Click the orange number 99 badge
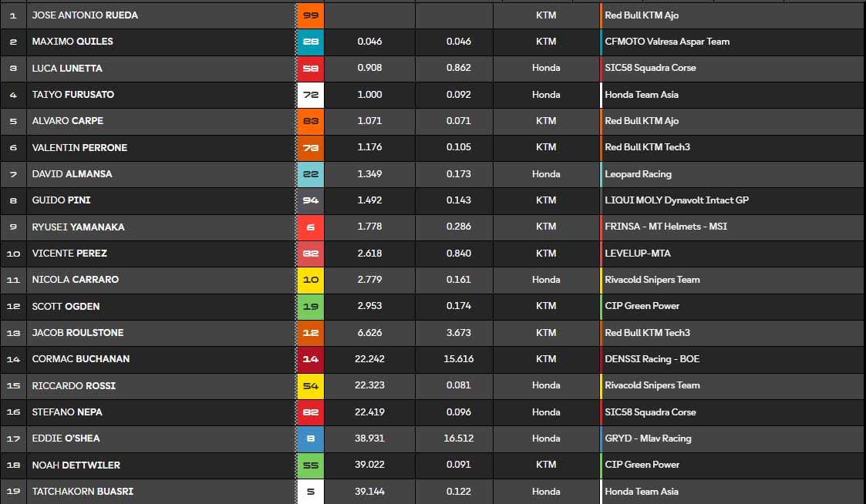The height and width of the screenshot is (504, 866). (311, 15)
